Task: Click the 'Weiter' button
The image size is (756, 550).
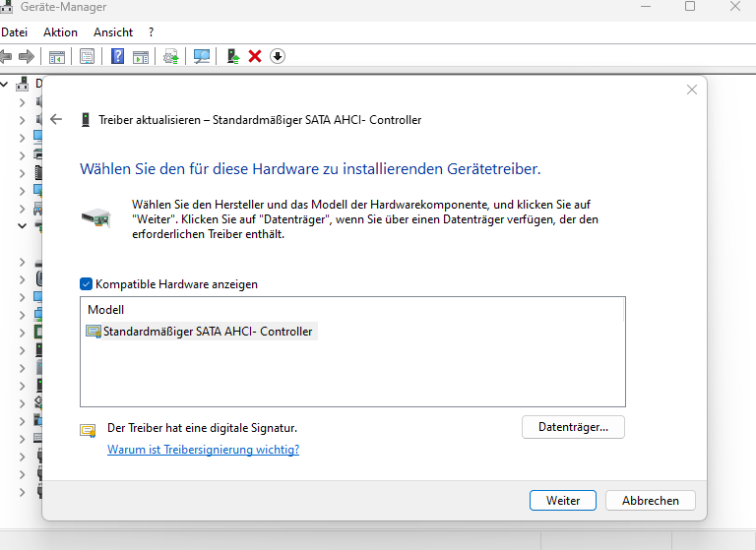Action: click(x=563, y=501)
